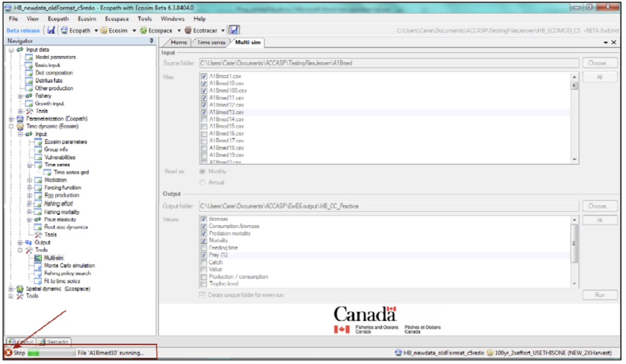Open Monte Carlo simulation from Navigator
This screenshot has height=364, width=626.
click(x=69, y=266)
